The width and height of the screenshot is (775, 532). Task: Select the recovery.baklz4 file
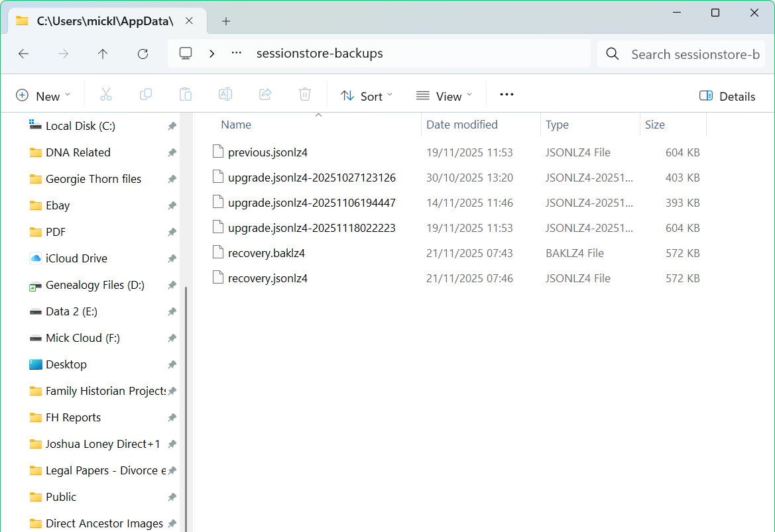coord(266,253)
